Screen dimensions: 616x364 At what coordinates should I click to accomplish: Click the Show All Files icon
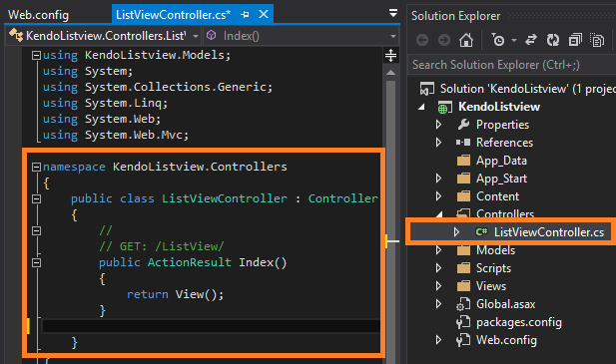[597, 40]
